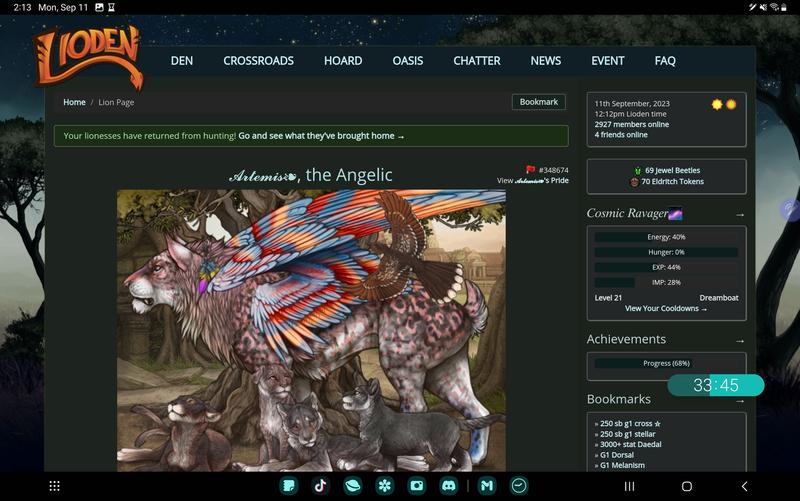Open bookmark G1 Melanism
Screen dimensions: 800x501
[622, 465]
